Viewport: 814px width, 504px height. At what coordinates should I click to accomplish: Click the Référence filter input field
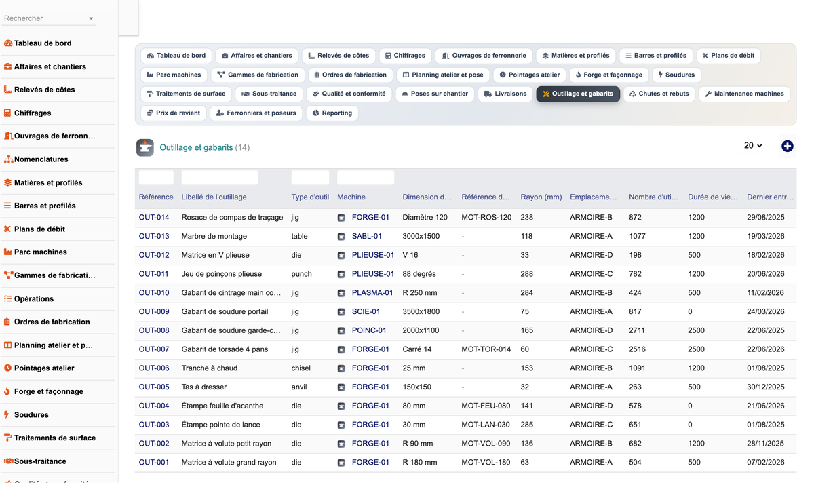point(156,178)
